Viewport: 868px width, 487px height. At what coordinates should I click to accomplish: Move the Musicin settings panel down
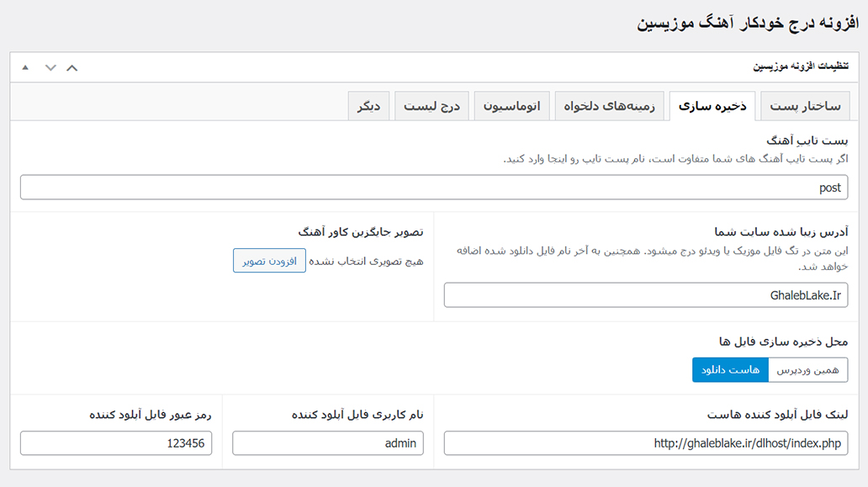[50, 68]
